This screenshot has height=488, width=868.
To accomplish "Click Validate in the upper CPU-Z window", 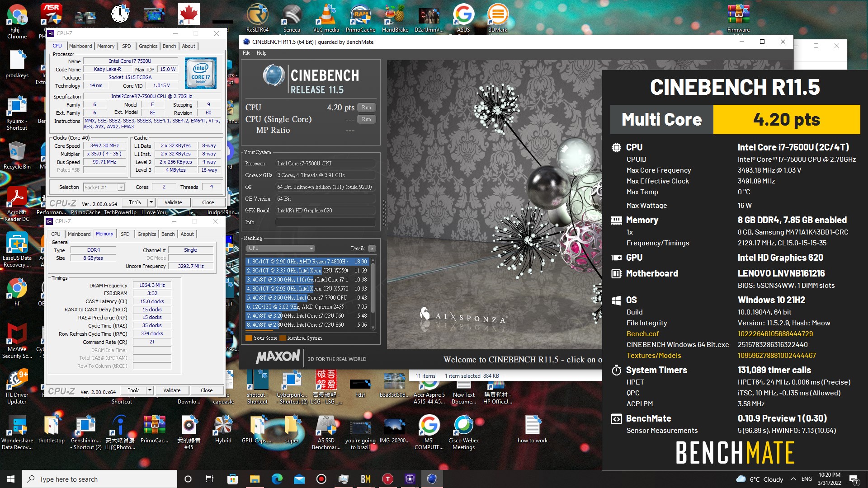I will (173, 202).
